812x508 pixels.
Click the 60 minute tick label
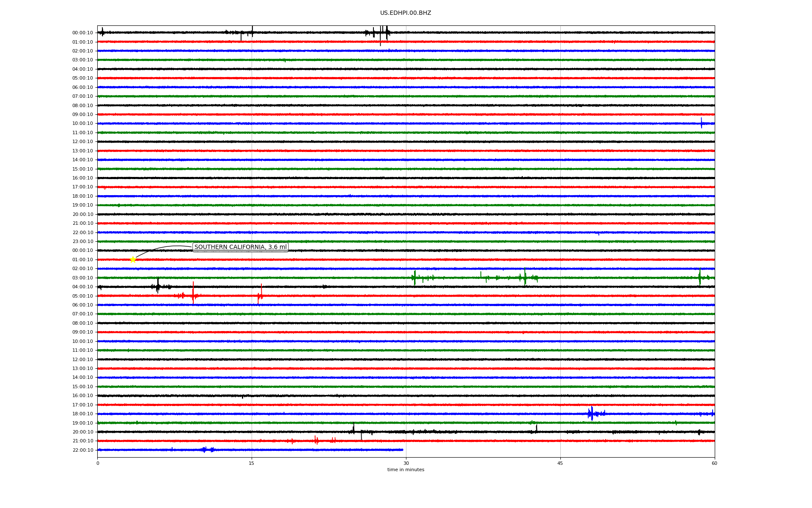(x=714, y=463)
